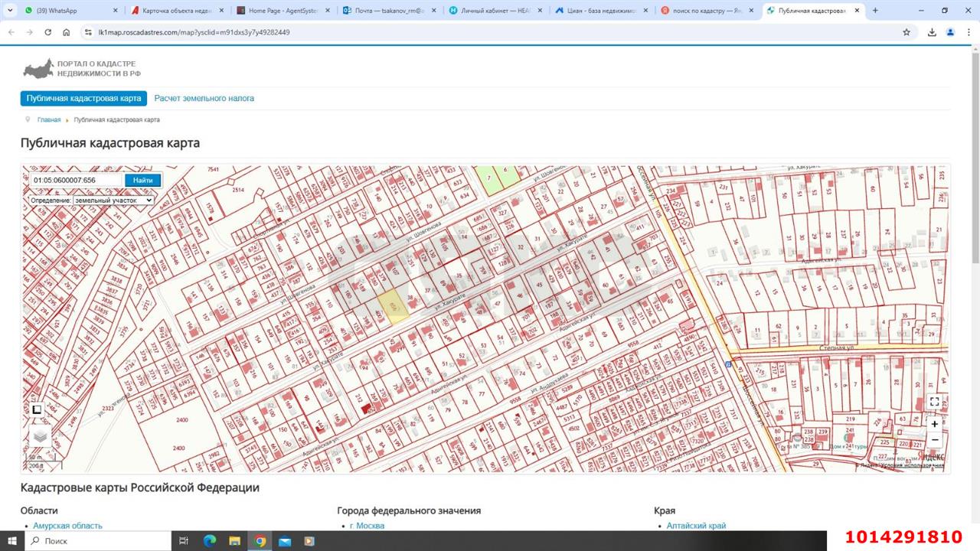The height and width of the screenshot is (551, 980).
Task: Switch to the Циан база недвижимости tab
Action: tap(601, 11)
